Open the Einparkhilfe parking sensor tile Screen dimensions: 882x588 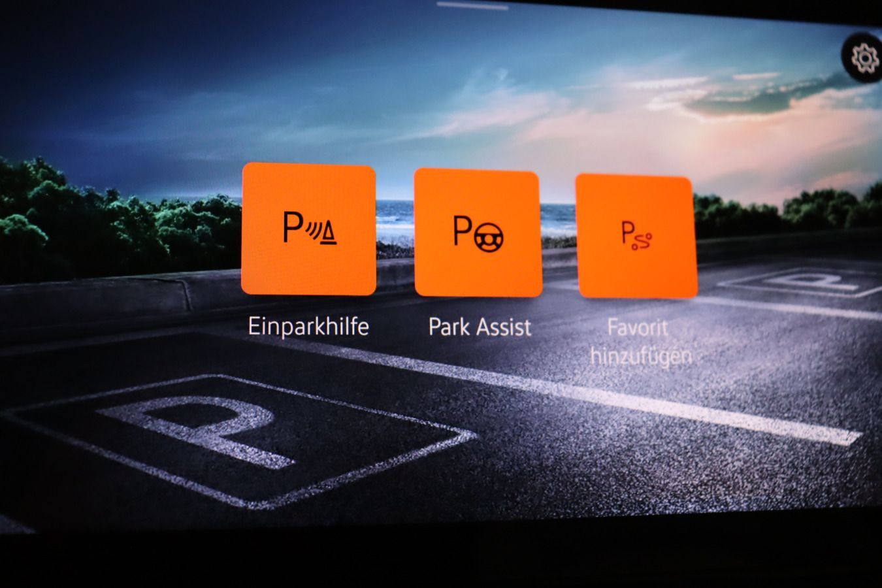point(308,229)
